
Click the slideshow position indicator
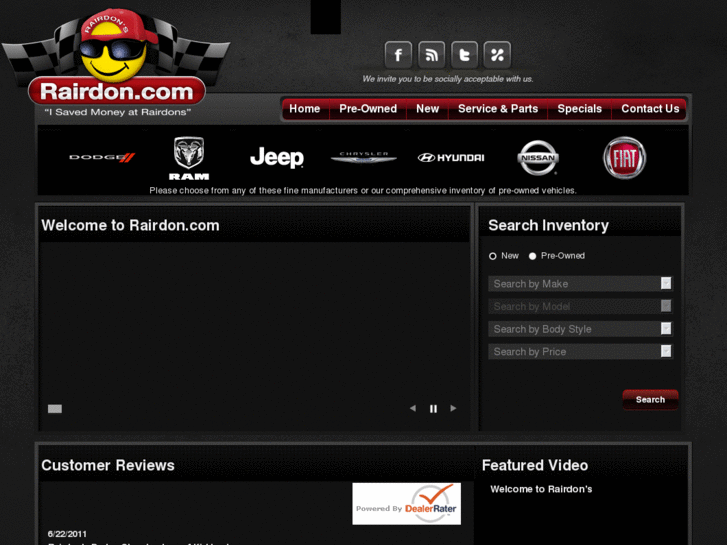55,409
